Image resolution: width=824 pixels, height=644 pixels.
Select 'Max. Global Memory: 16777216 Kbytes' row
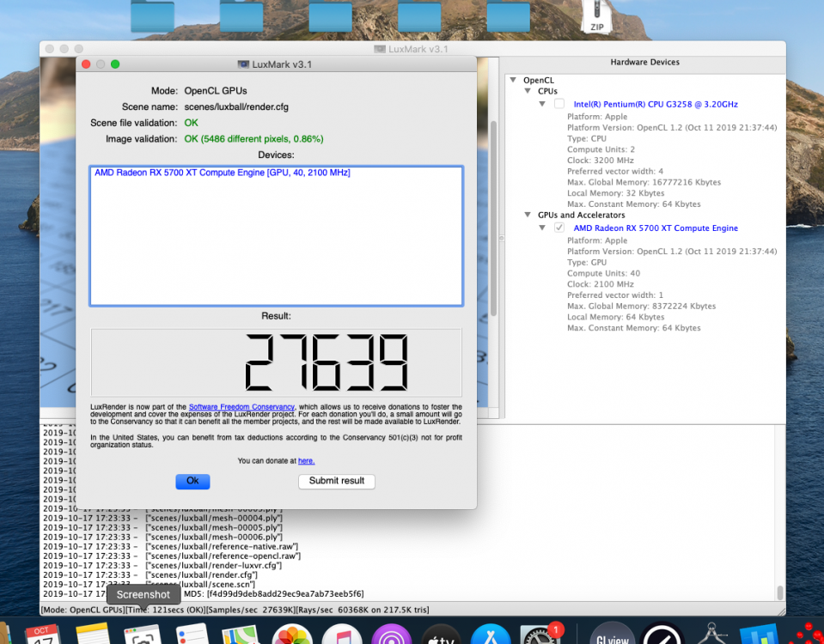click(x=644, y=182)
